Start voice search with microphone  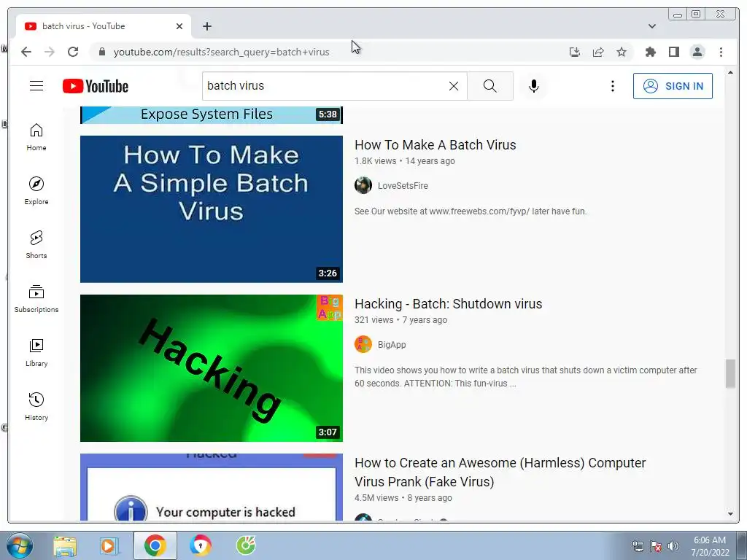point(533,86)
